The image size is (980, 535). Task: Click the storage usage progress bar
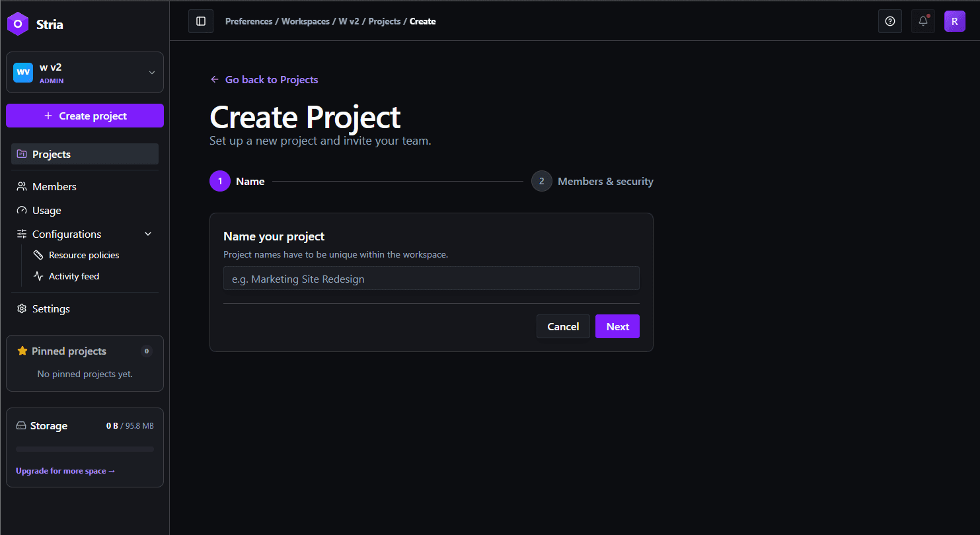pos(85,449)
